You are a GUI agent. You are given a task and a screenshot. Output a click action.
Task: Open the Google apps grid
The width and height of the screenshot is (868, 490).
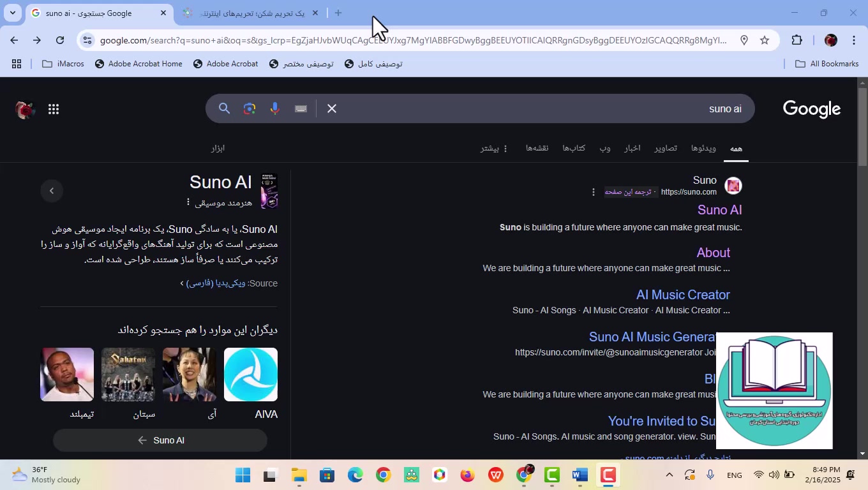pyautogui.click(x=54, y=110)
